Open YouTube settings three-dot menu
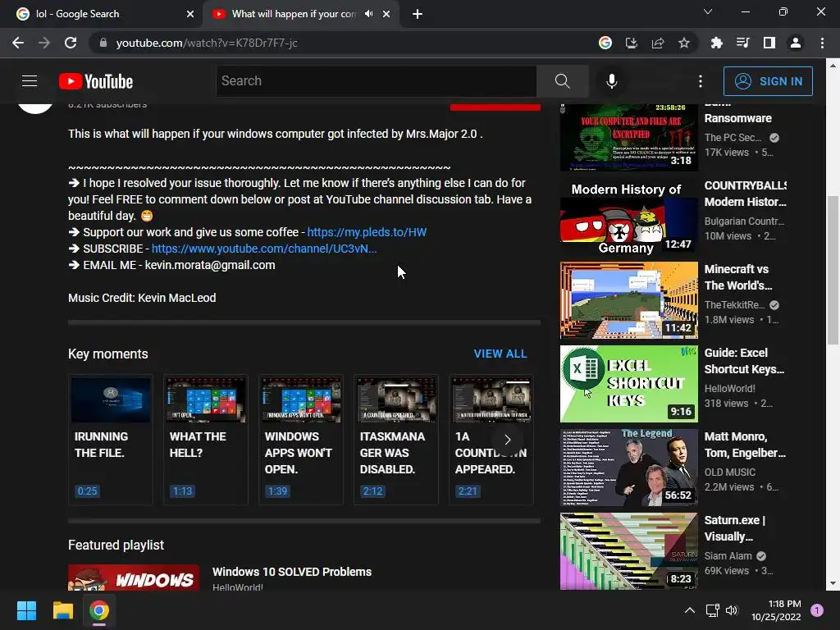The height and width of the screenshot is (630, 840). [701, 81]
